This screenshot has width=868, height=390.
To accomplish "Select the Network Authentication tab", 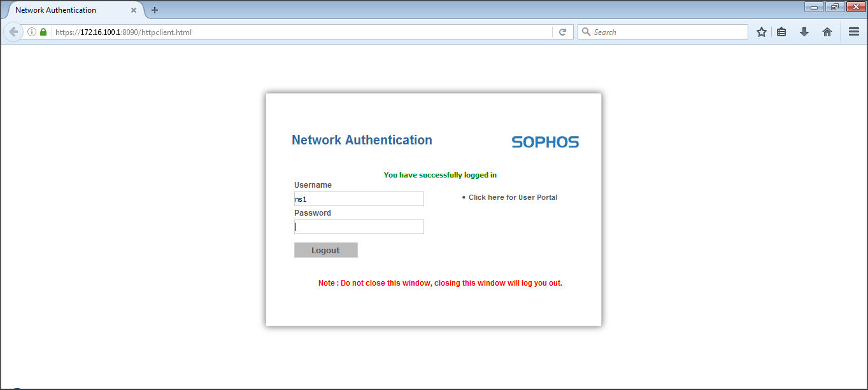I will [64, 10].
